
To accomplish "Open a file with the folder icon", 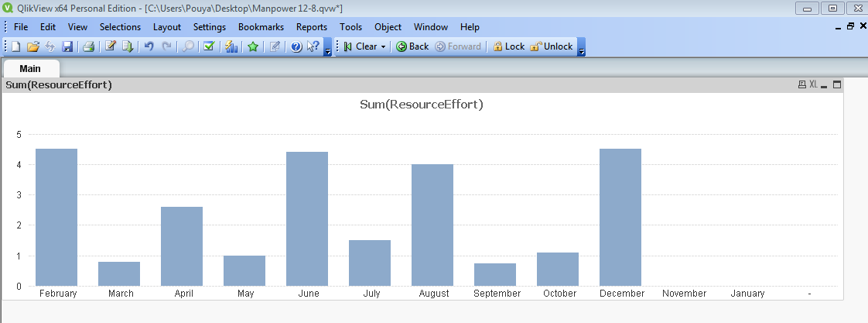I will click(x=33, y=46).
